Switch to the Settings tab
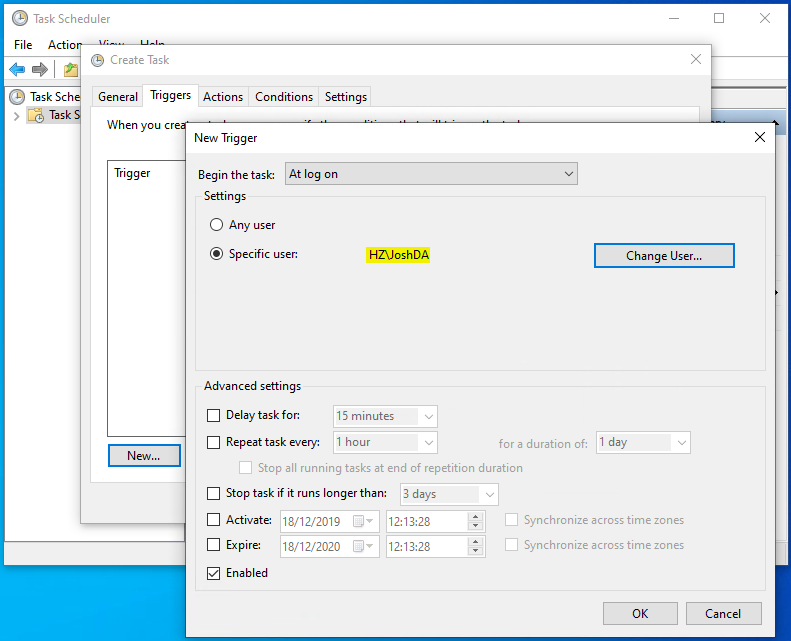 coord(346,96)
